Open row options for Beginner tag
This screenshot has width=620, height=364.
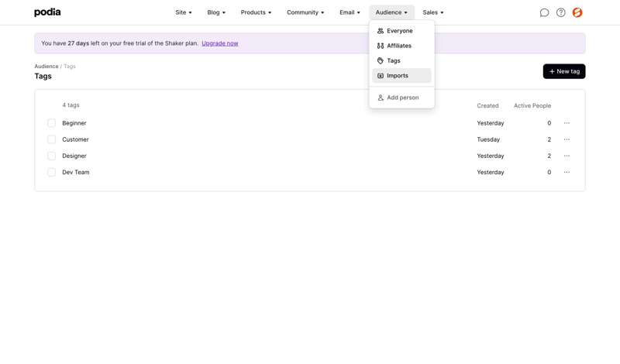click(x=567, y=123)
